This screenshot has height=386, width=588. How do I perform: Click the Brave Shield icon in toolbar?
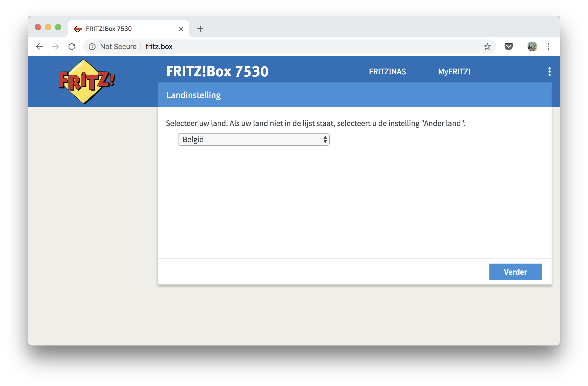click(509, 47)
